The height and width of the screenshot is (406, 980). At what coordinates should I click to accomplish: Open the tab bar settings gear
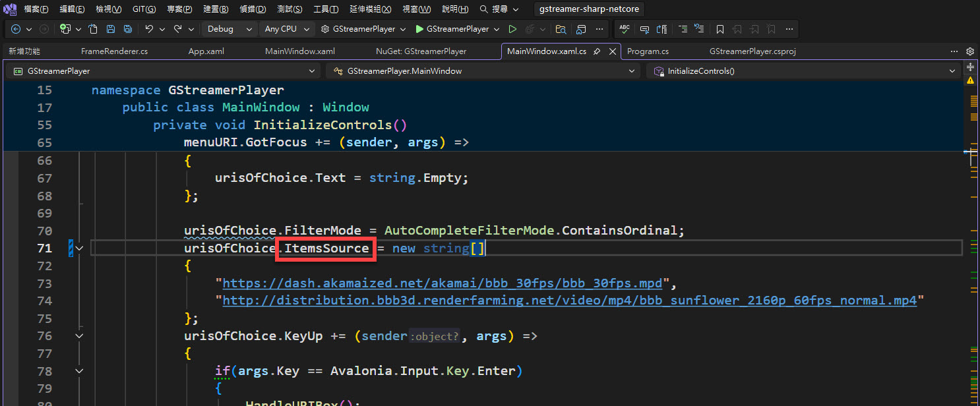[970, 51]
